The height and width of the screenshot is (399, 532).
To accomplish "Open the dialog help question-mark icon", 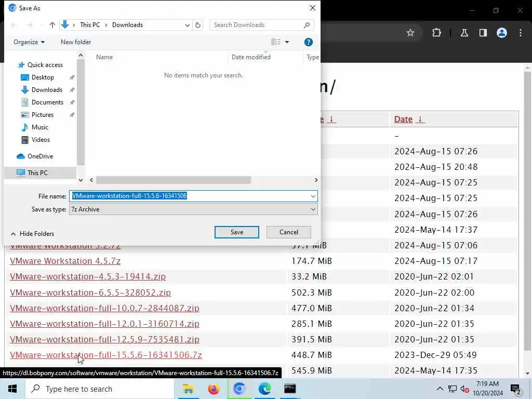I will (308, 42).
